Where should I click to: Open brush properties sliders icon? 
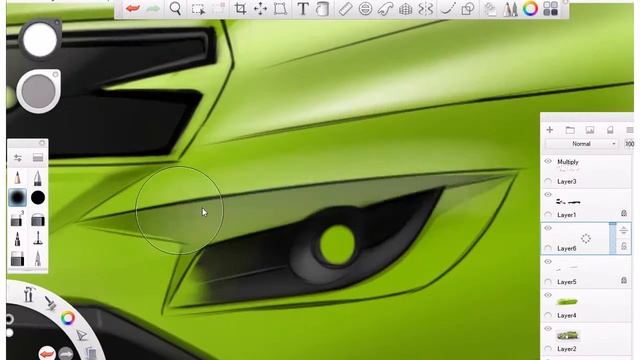18,158
